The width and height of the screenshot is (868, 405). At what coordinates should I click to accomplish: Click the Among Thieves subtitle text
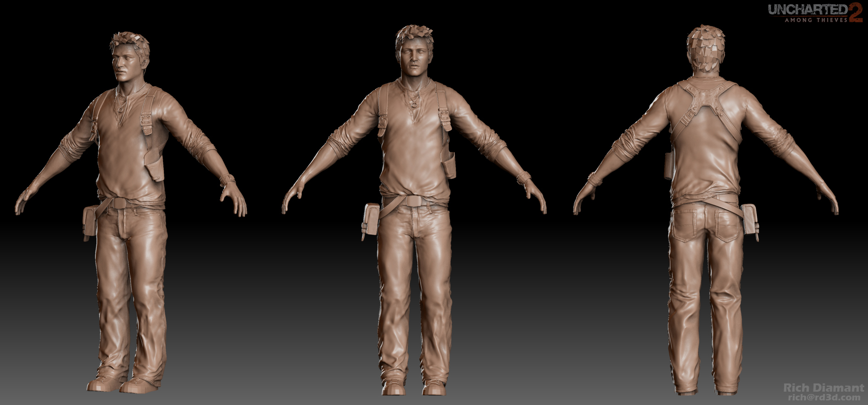pyautogui.click(x=817, y=20)
